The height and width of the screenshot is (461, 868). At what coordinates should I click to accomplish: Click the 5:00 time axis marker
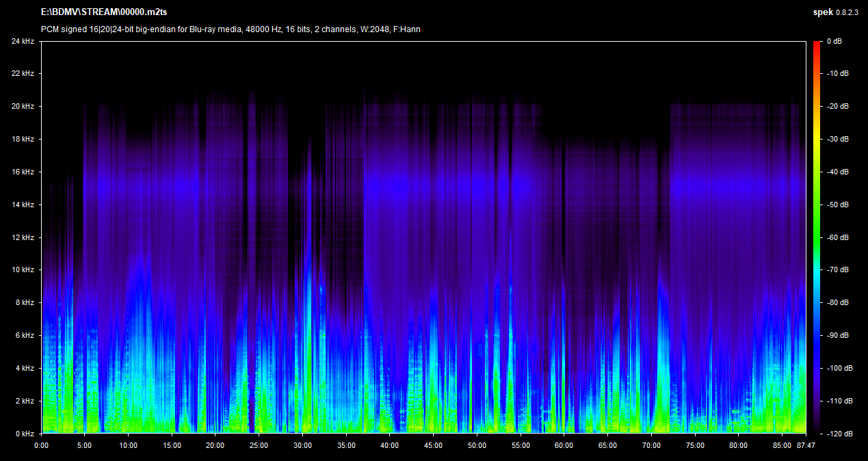coord(84,445)
